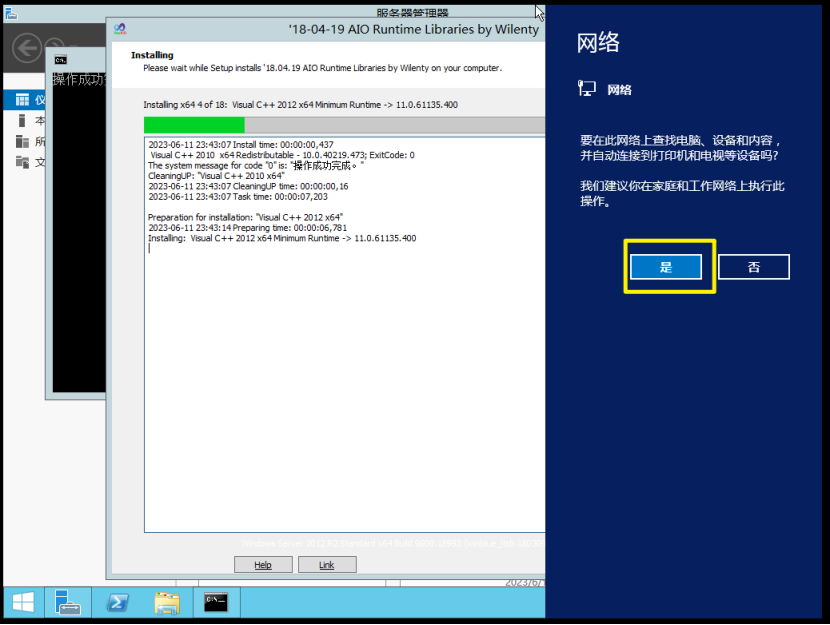Open Server Manager from the taskbar
This screenshot has width=830, height=625.
click(x=68, y=602)
